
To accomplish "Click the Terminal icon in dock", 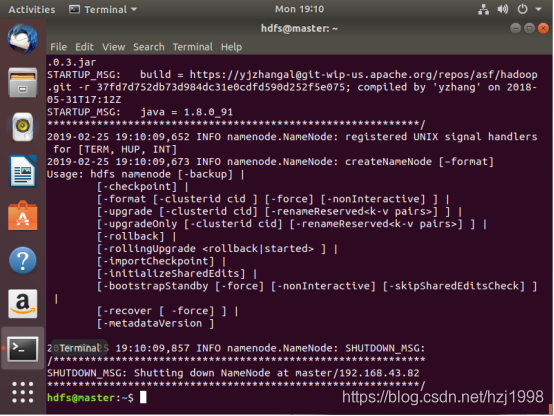I will 23,349.
